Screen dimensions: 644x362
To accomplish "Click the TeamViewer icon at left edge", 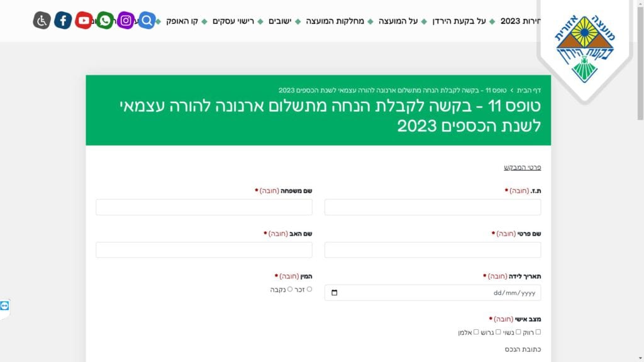I will point(5,305).
